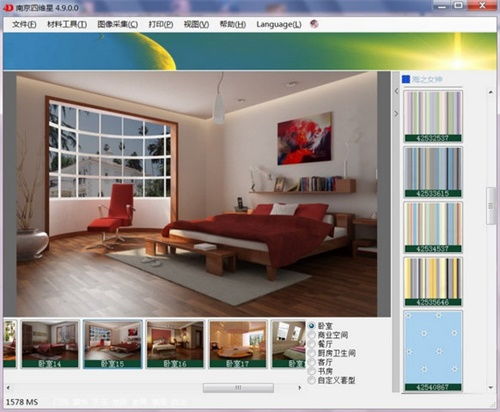Image resolution: width=500 pixels, height=412 pixels.
Task: Select the 餐厅 radio button
Action: point(311,344)
